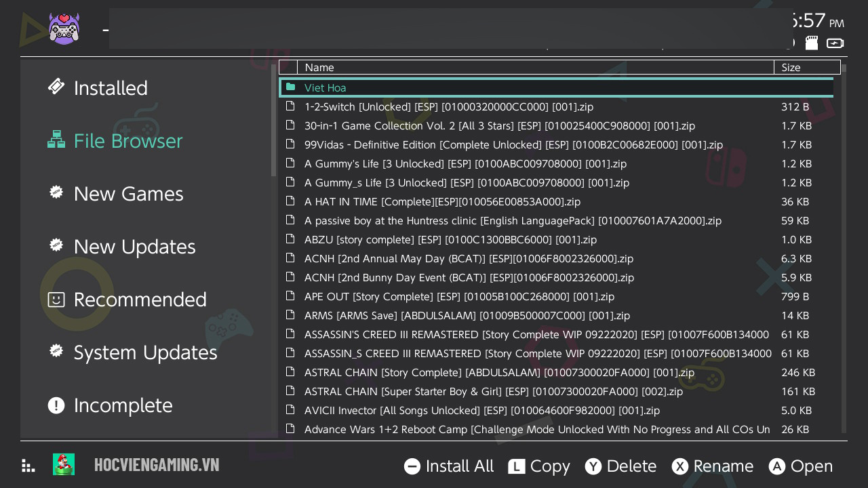This screenshot has width=868, height=488.
Task: Open the New Updates section
Action: point(121,247)
